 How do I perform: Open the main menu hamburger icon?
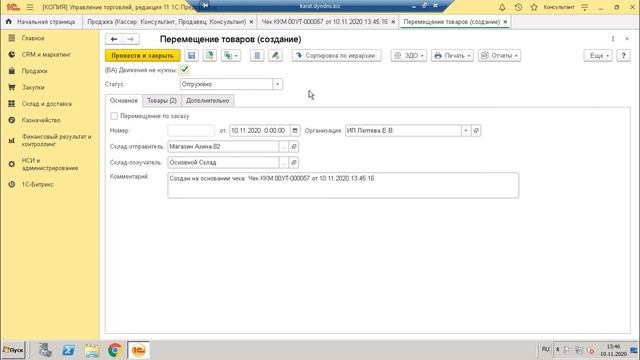tap(30, 7)
